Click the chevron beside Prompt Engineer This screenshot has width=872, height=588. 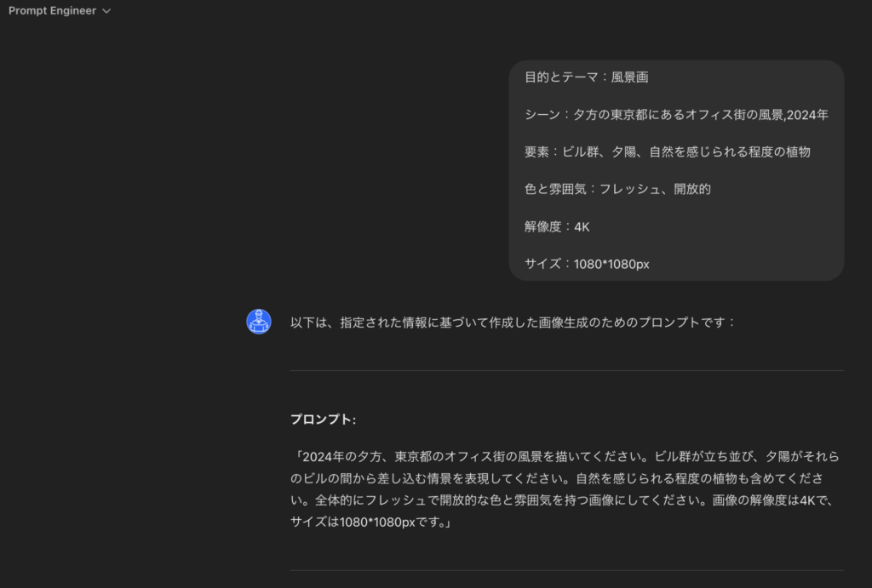point(106,11)
